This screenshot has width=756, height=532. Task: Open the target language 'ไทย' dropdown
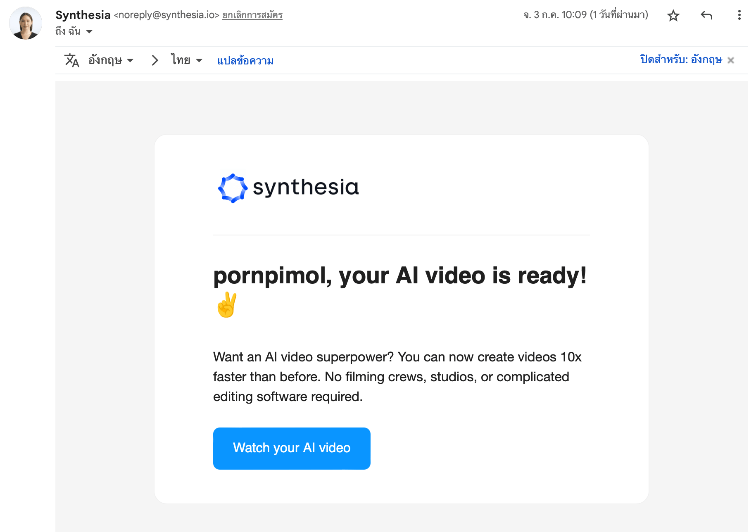187,60
